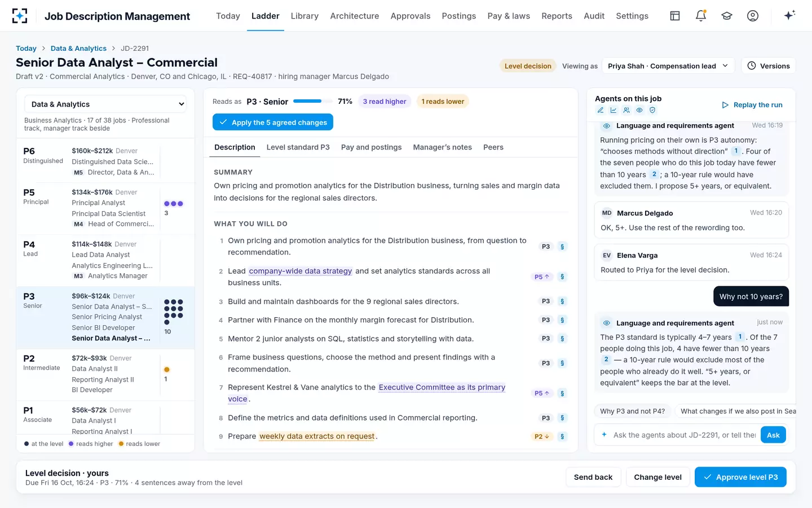Open the Pay and postings tab
Image resolution: width=812 pixels, height=508 pixels.
pos(372,147)
